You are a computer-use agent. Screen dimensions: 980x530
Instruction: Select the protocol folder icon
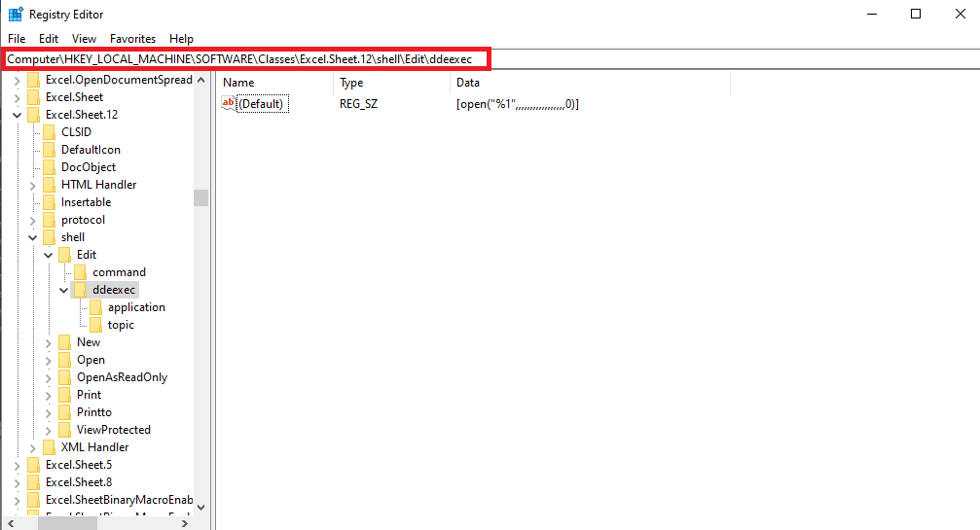coord(50,220)
